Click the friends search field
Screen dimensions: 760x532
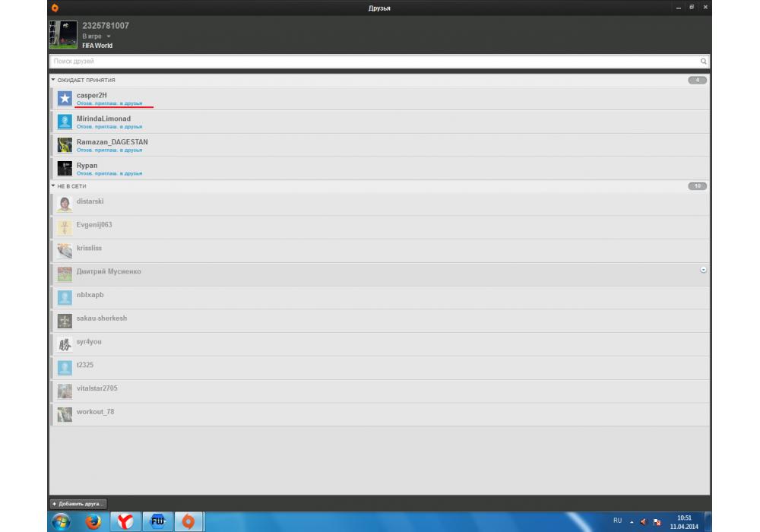(x=372, y=62)
